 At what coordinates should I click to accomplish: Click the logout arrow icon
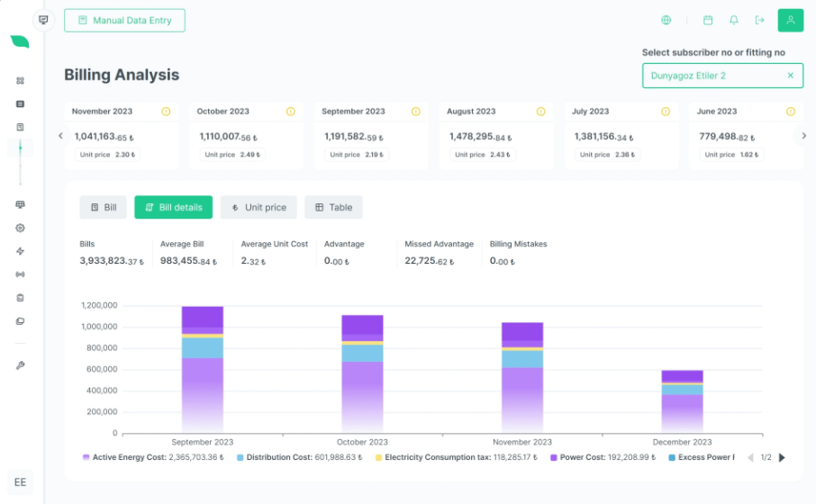[x=760, y=21]
